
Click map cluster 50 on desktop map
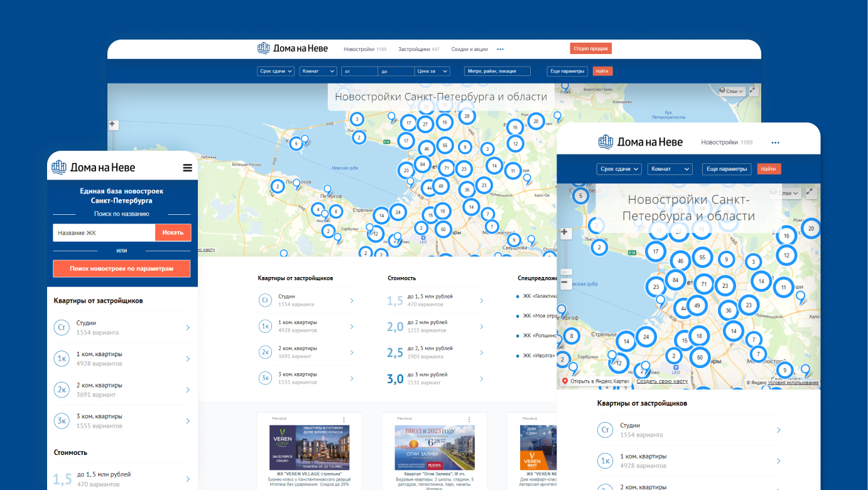pos(443,230)
